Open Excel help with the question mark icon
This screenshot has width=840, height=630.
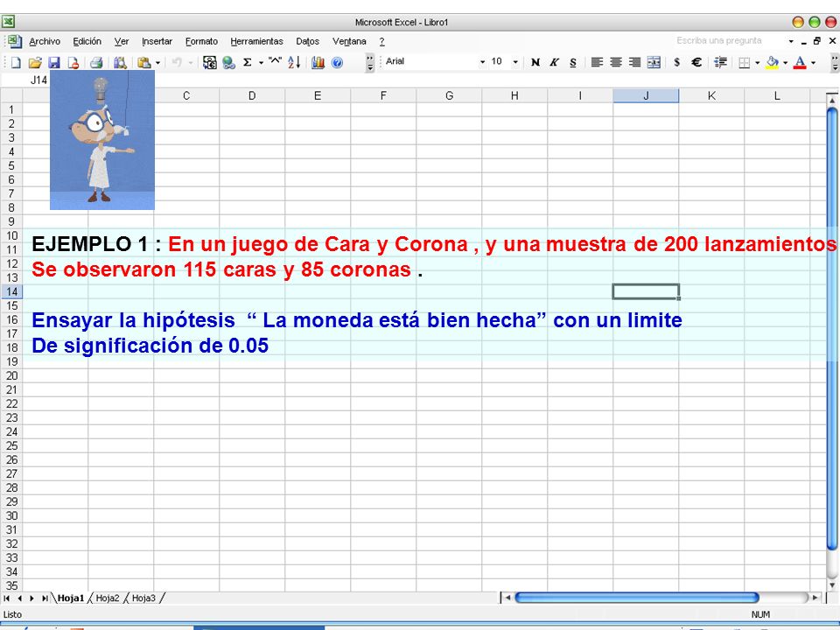[337, 63]
